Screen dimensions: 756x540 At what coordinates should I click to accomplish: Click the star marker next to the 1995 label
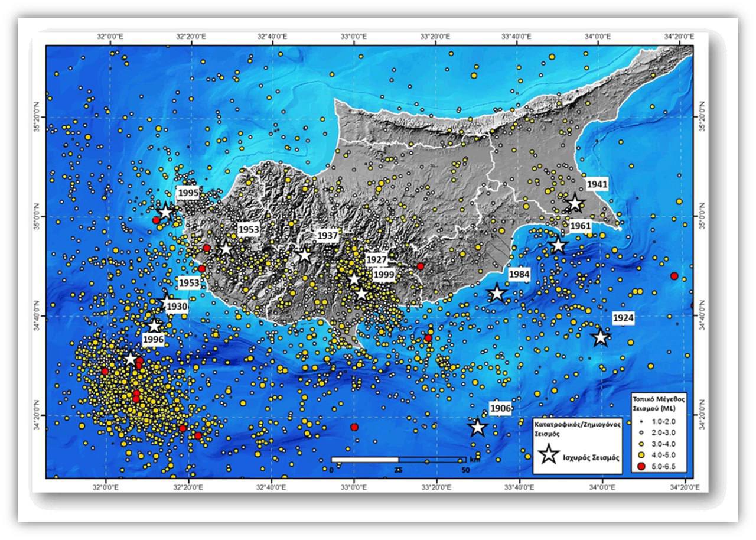point(165,212)
